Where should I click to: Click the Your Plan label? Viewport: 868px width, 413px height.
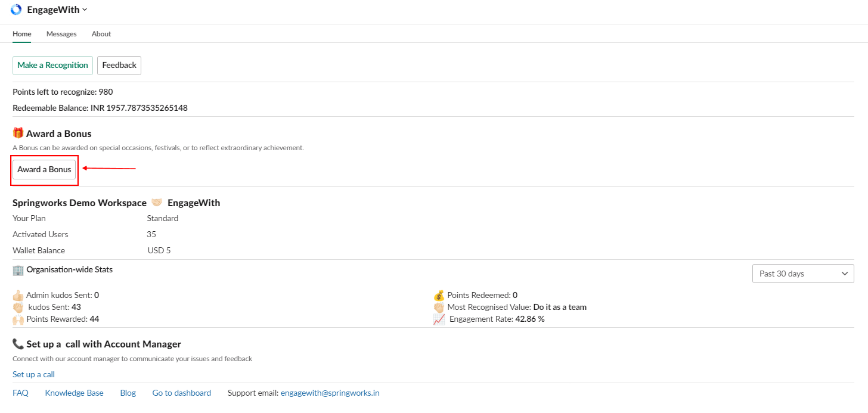29,218
